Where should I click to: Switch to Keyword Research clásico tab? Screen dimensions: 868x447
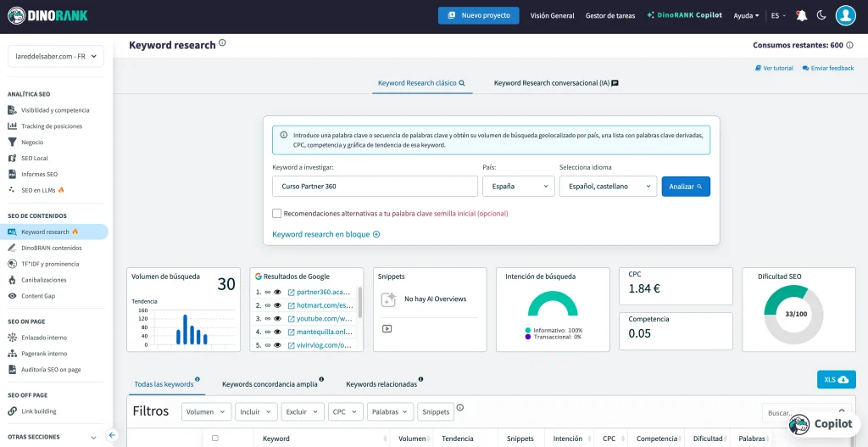pyautogui.click(x=422, y=83)
